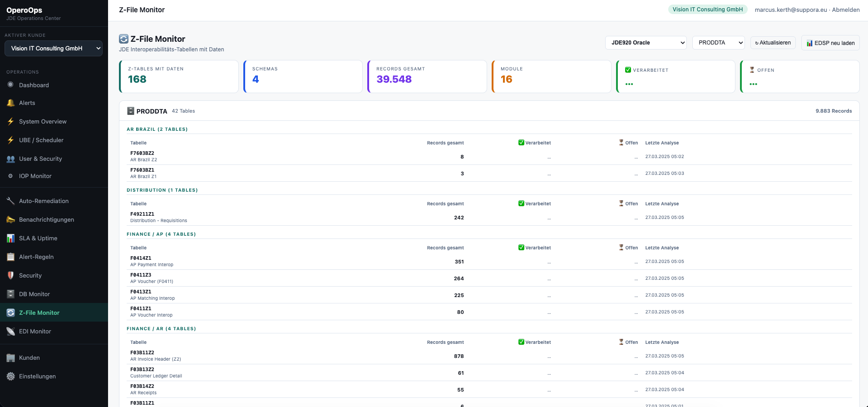868x407 pixels.
Task: Select the Module 16 card
Action: [x=552, y=77]
